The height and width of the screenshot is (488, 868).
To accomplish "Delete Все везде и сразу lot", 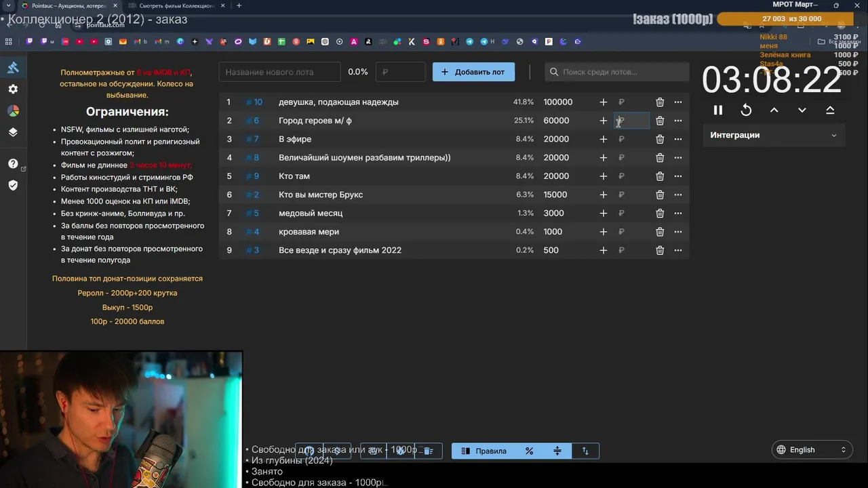I will coord(660,250).
